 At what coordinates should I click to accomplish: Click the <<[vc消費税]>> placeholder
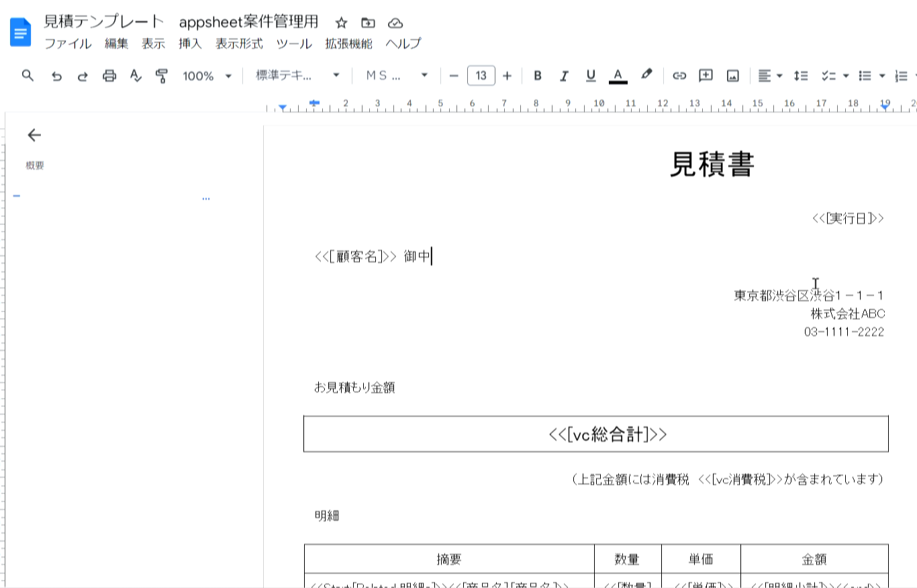(740, 479)
